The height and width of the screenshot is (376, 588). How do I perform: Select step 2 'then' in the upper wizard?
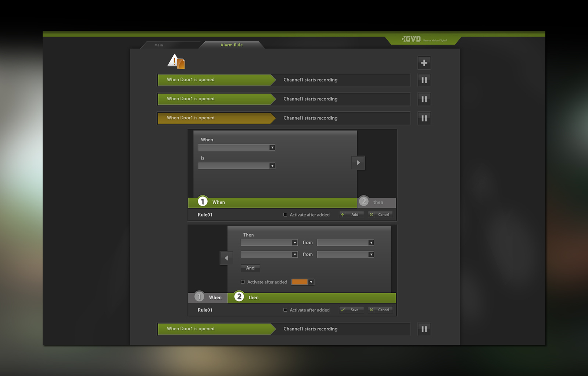point(377,202)
